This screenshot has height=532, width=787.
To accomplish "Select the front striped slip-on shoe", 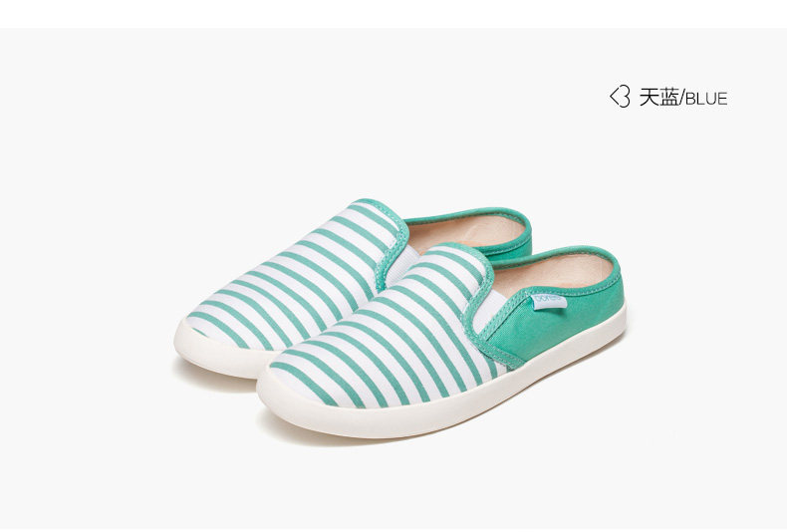I will coord(441,341).
